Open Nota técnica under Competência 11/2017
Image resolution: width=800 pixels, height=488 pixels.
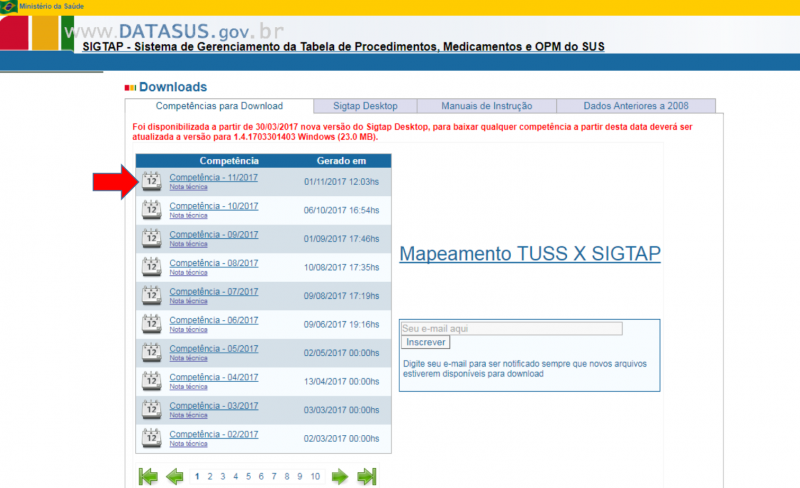click(x=188, y=187)
